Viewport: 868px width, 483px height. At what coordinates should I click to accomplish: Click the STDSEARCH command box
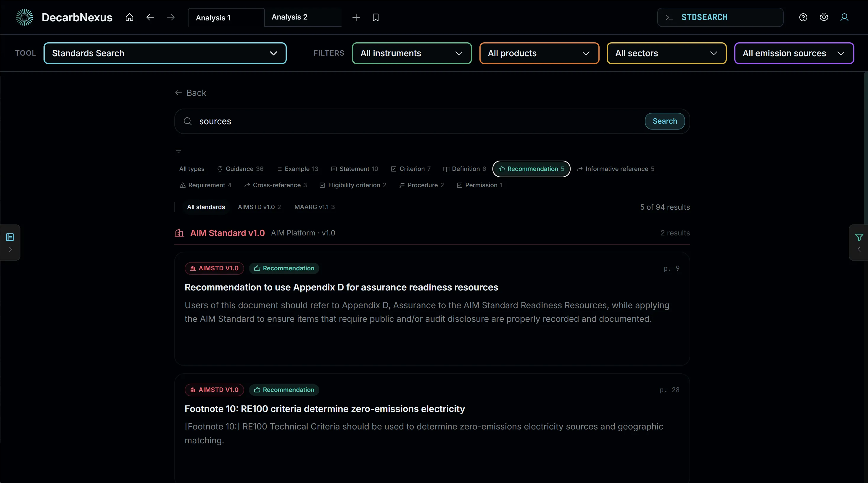(x=720, y=17)
